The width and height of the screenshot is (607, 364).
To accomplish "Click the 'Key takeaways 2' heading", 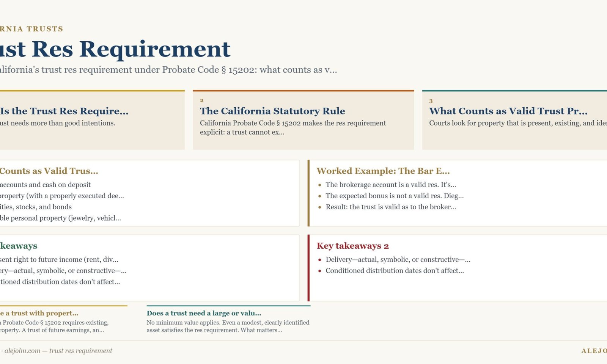I will point(353,246).
